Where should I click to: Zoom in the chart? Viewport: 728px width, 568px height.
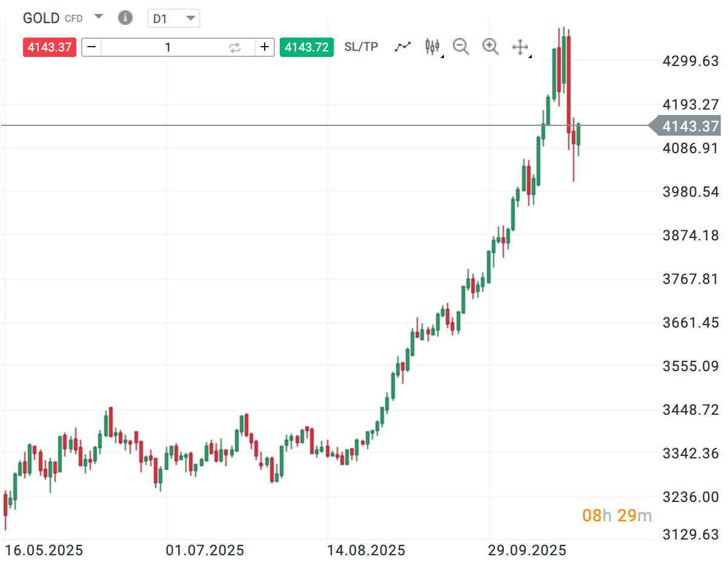coord(490,47)
